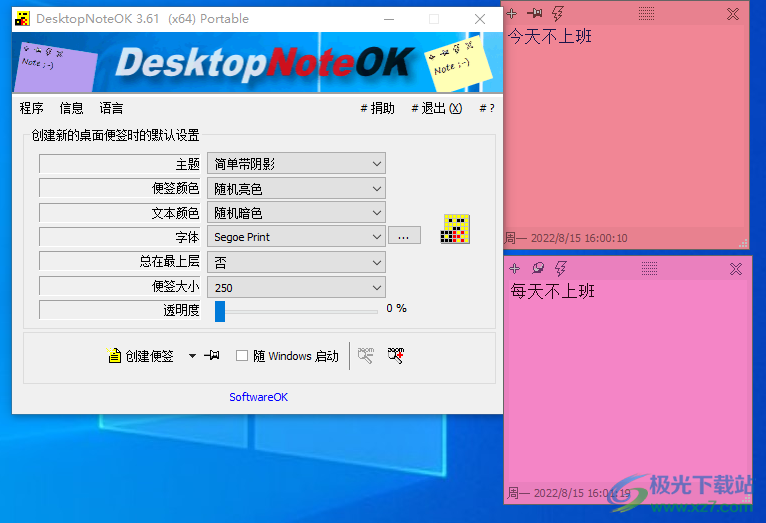
Task: Open the SoftwareOK link
Action: [x=258, y=397]
